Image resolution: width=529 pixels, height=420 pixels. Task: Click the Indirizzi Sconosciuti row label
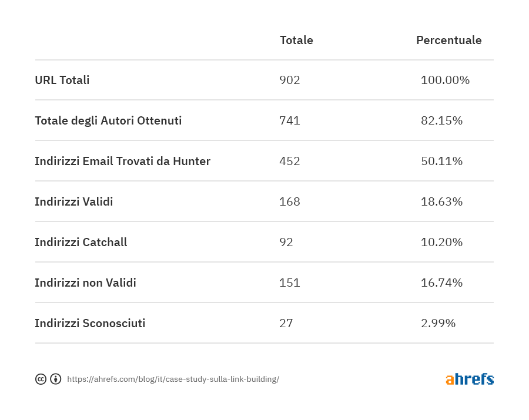[x=90, y=323]
